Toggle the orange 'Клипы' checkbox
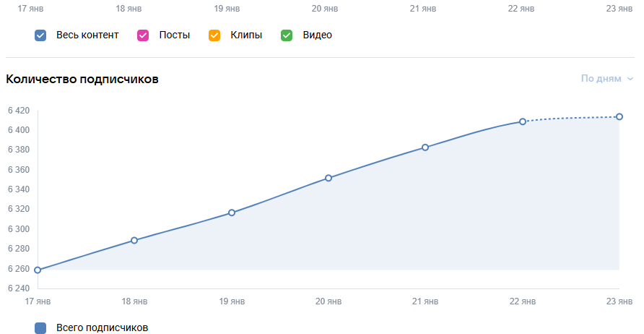Screen dimensions: 644x334 pos(214,35)
